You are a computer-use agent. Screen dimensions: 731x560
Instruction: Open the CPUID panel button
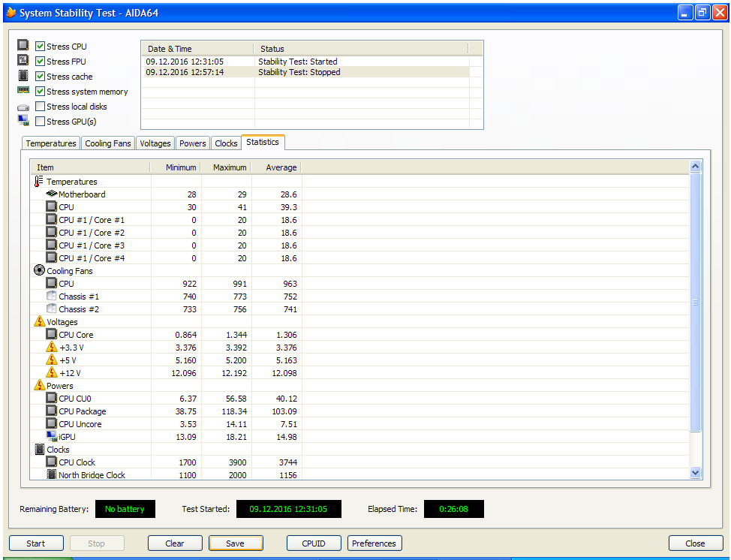[x=314, y=543]
